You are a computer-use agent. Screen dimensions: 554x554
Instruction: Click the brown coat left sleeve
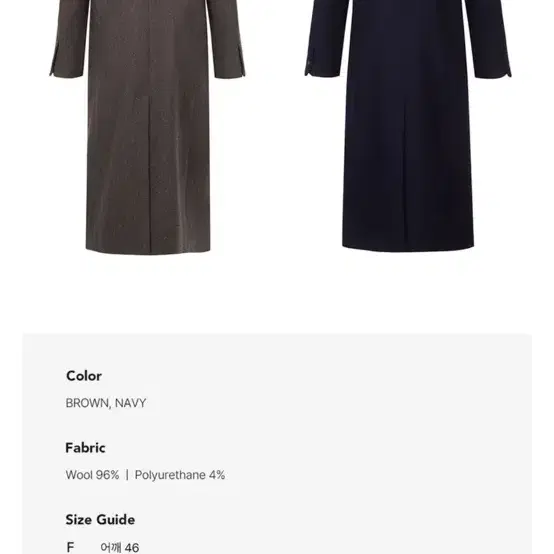70,39
